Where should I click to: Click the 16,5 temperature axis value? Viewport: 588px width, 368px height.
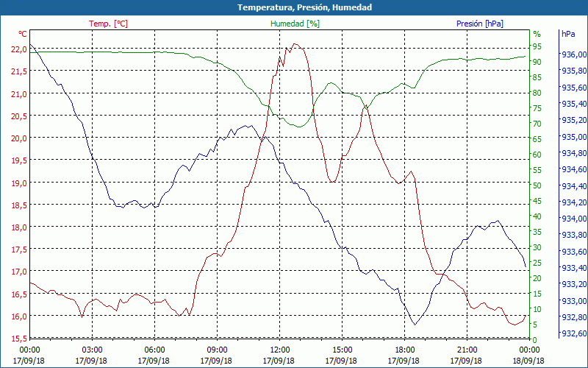(x=19, y=294)
